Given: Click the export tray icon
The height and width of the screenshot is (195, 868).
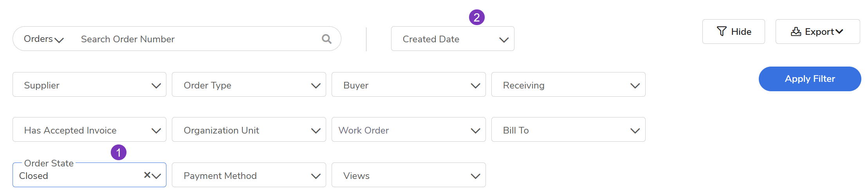Looking at the screenshot, I should click(796, 32).
